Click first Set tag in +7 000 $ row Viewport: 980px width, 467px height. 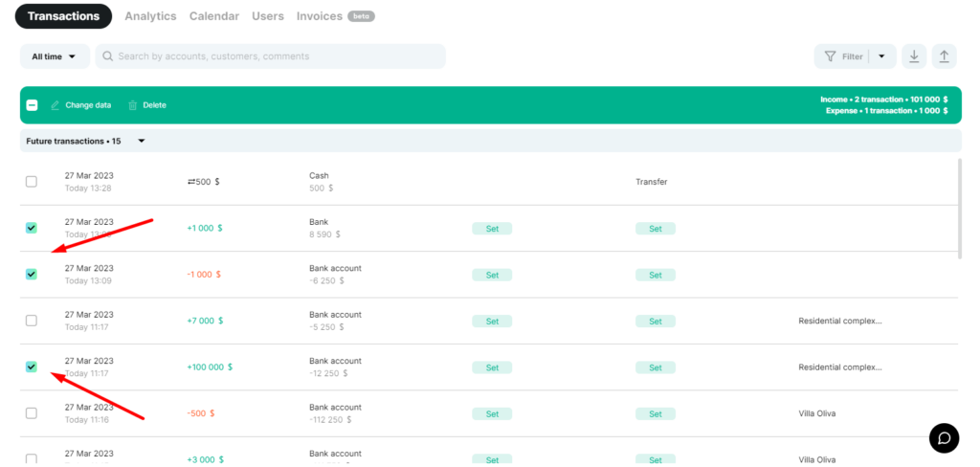[x=492, y=322]
